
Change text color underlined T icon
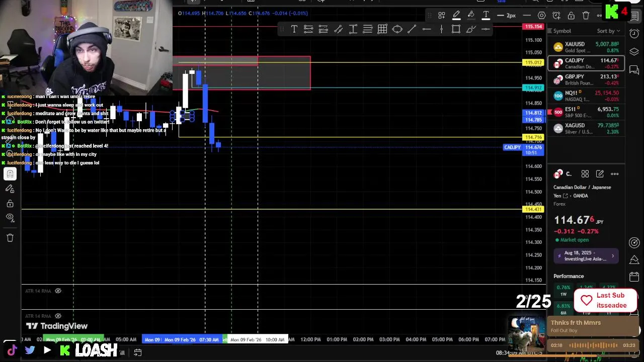click(x=486, y=16)
